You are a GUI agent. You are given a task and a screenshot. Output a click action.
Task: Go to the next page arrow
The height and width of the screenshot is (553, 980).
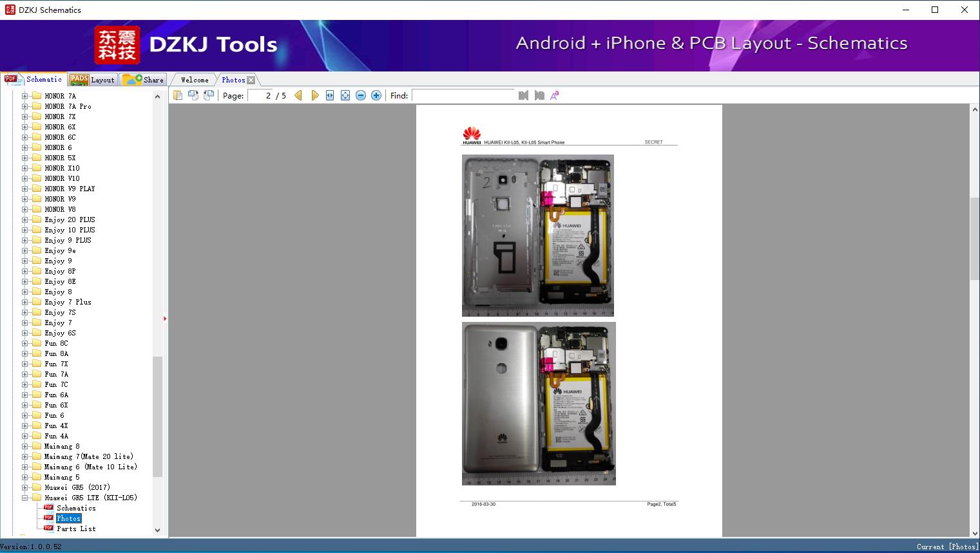[x=314, y=95]
